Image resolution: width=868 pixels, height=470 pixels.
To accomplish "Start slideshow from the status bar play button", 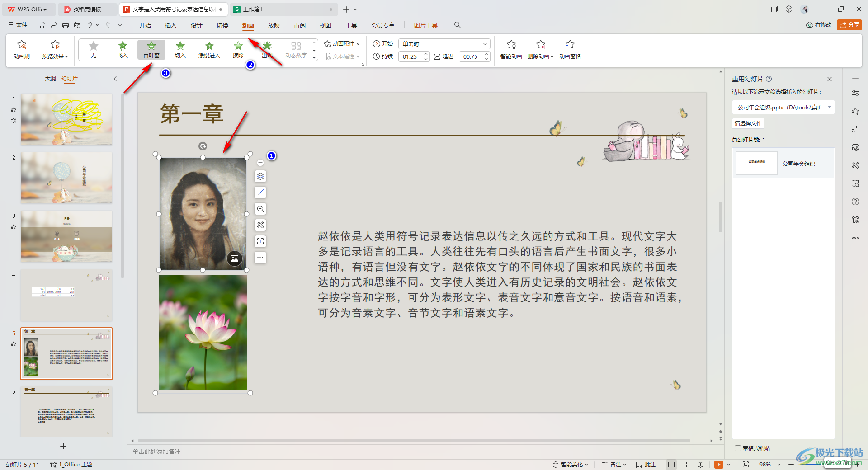I will [719, 465].
